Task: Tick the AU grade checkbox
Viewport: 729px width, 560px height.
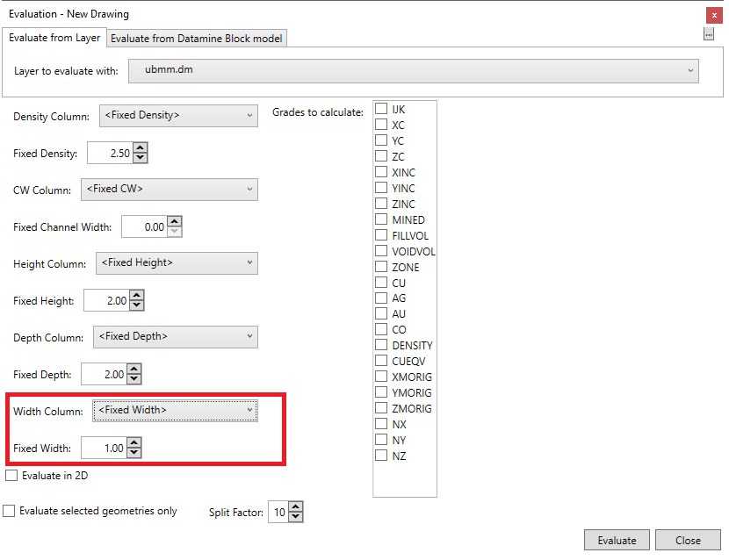Action: point(381,314)
